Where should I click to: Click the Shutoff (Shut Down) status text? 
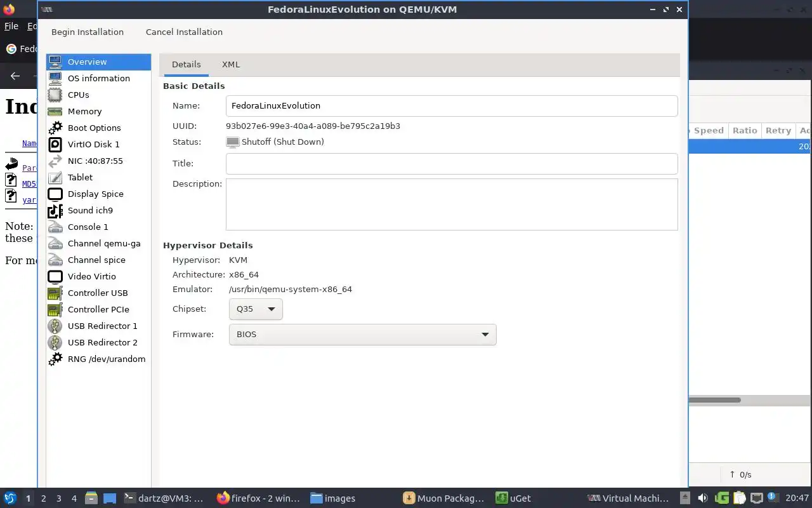click(283, 142)
